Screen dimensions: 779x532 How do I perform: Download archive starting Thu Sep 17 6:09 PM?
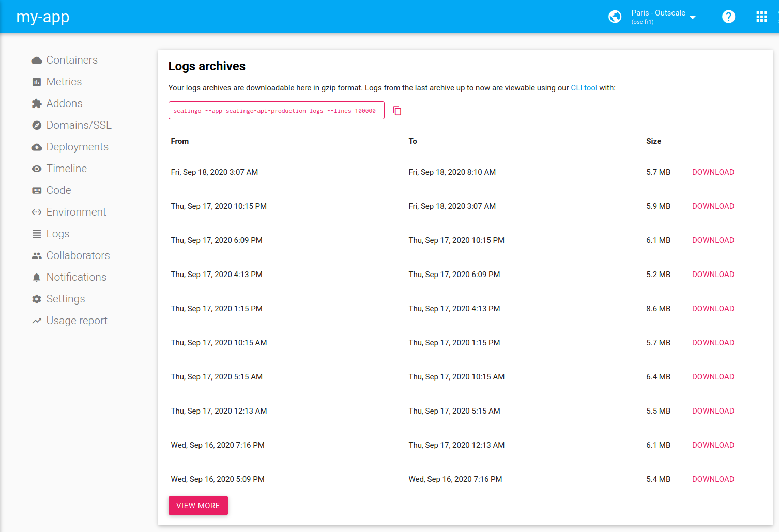point(713,240)
